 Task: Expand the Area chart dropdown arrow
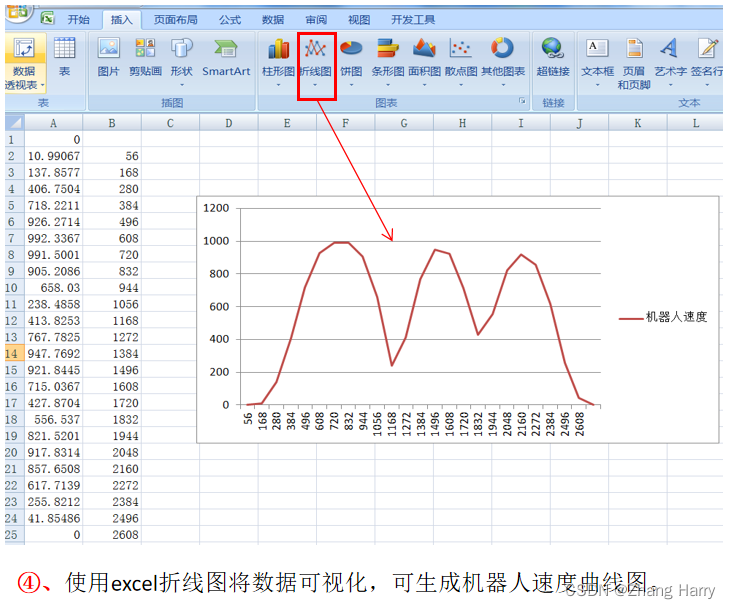[x=424, y=85]
